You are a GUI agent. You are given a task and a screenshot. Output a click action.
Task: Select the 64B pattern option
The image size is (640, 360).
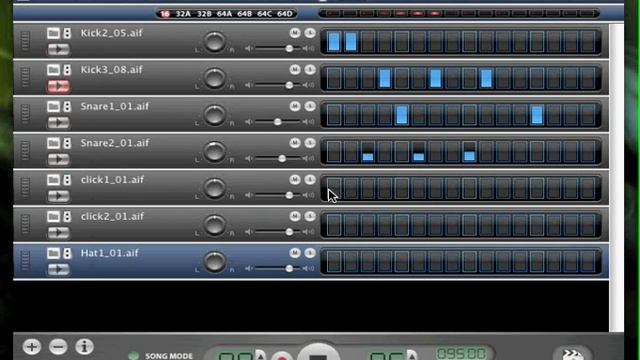pyautogui.click(x=244, y=14)
